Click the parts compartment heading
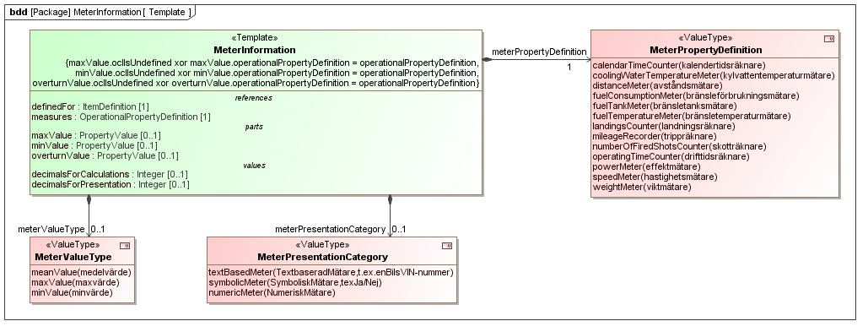Image resolution: width=868 pixels, height=332 pixels. tap(254, 127)
